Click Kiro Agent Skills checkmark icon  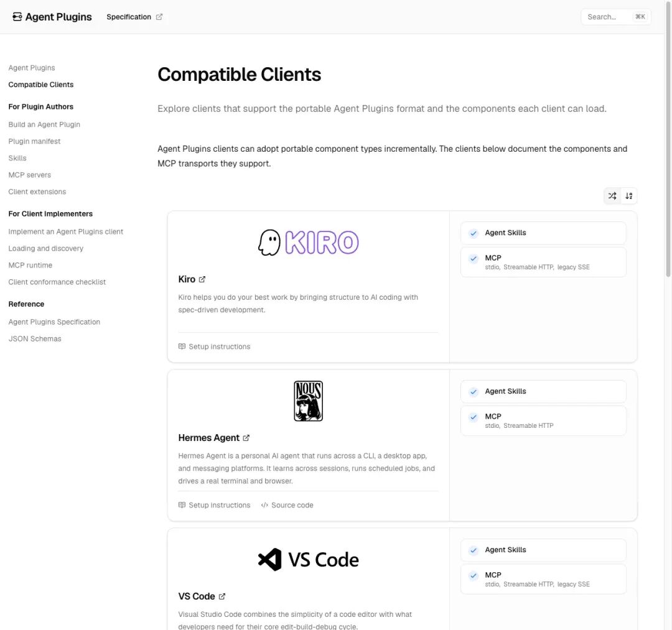coord(474,233)
